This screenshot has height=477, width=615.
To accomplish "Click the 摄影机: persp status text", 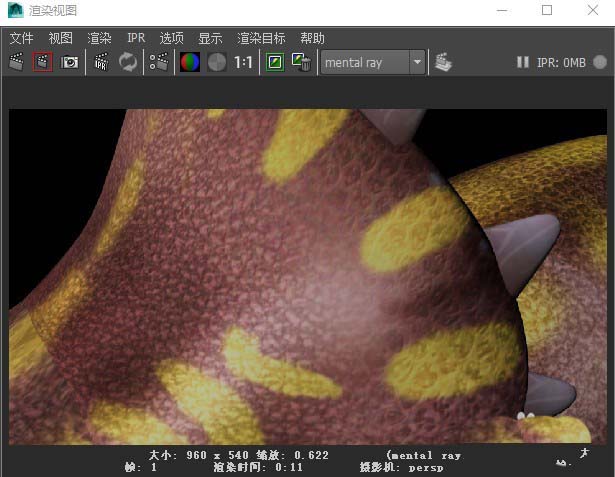I will tap(402, 467).
